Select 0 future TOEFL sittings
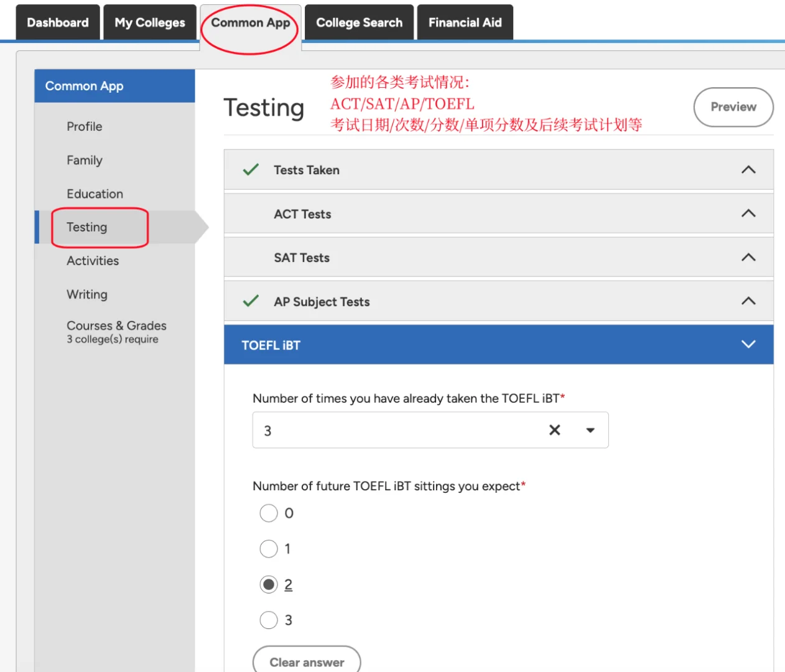Viewport: 785px width, 672px height. (269, 513)
